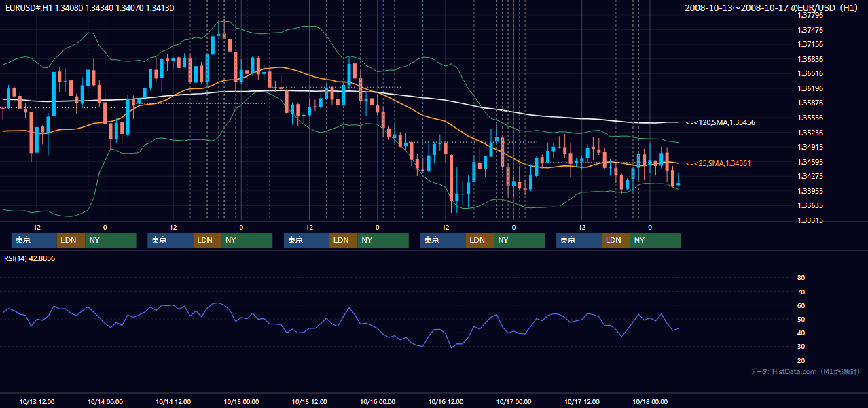868x408 pixels.
Task: Click the first NY session block
Action: tap(111, 240)
